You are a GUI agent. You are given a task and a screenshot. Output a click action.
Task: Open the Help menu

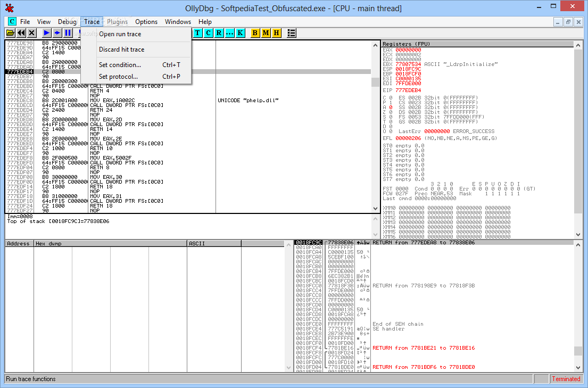pyautogui.click(x=205, y=22)
